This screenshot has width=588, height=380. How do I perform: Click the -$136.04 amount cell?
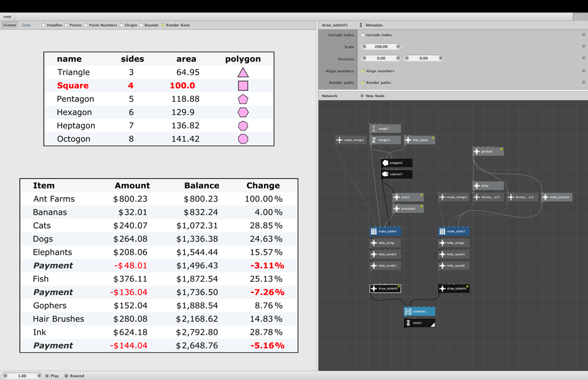click(x=129, y=292)
